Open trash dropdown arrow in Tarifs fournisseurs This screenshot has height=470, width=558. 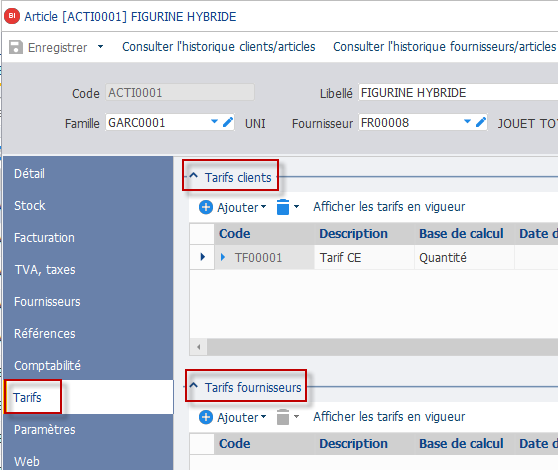click(x=296, y=416)
